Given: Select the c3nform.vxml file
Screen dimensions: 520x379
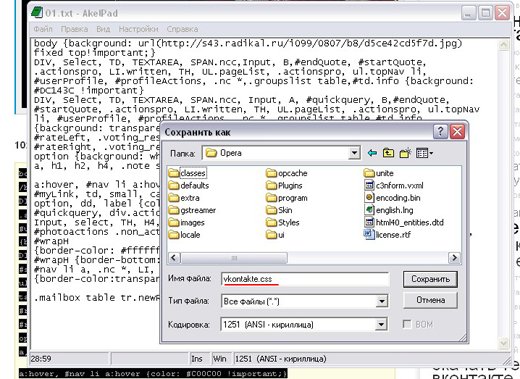Looking at the screenshot, I should coord(394,185).
